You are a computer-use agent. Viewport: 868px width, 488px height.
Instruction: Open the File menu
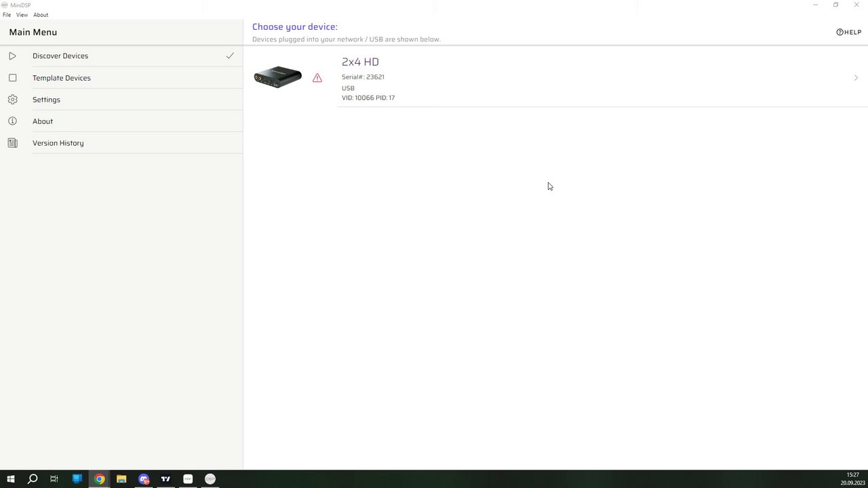(7, 15)
